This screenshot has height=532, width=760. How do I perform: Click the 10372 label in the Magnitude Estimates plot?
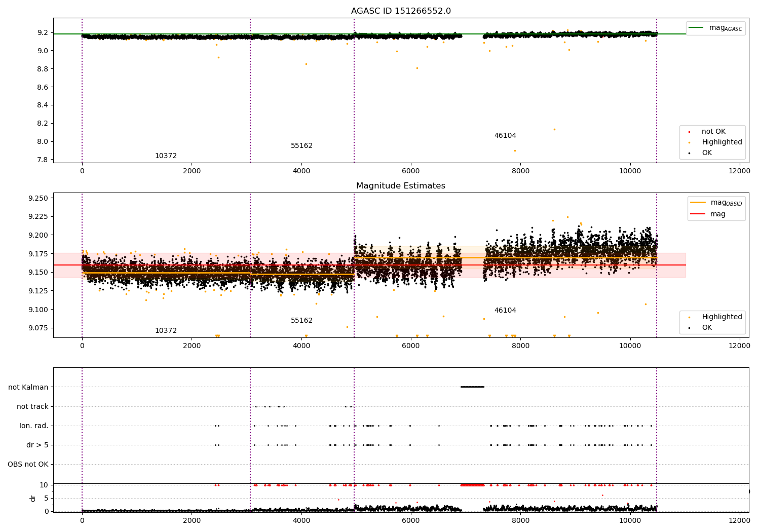tap(166, 331)
